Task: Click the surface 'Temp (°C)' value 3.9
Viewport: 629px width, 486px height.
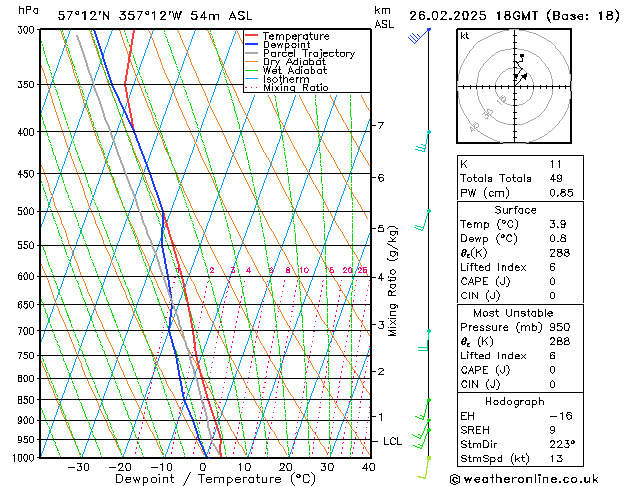Action: coord(558,224)
